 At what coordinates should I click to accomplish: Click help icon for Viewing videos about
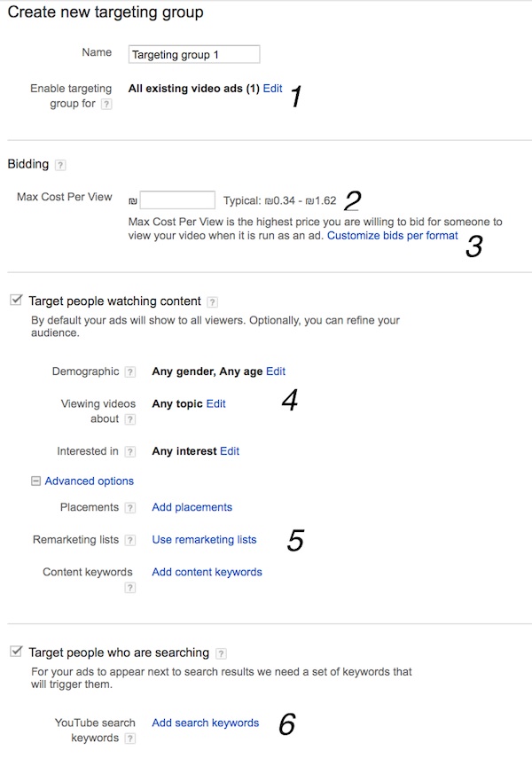point(129,419)
